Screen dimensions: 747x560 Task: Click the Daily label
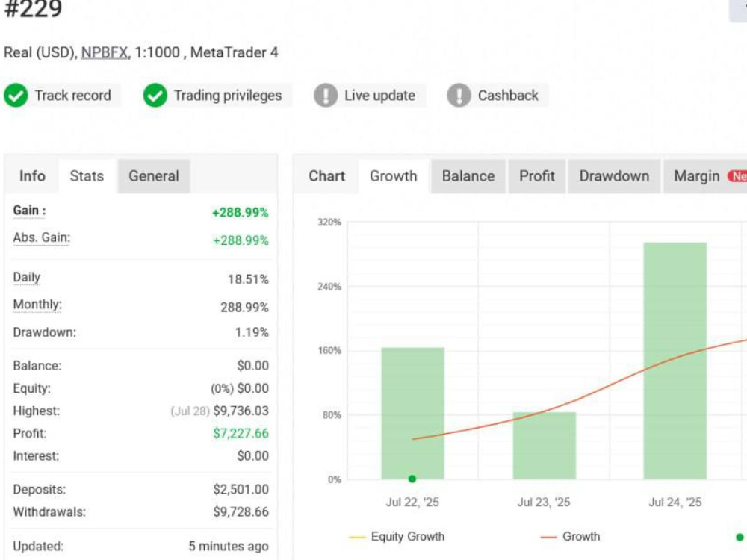pyautogui.click(x=27, y=277)
